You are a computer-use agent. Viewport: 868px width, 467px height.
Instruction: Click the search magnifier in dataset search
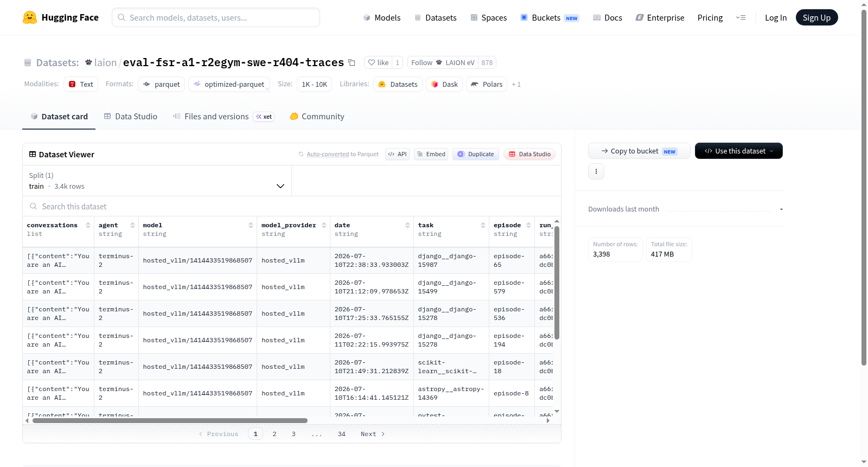(x=34, y=206)
